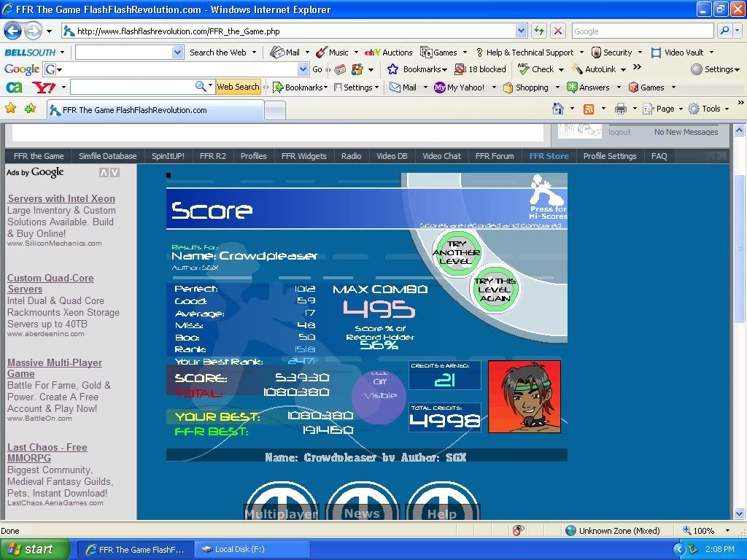The height and width of the screenshot is (560, 747).
Task: Click the Try Another Level button
Action: click(457, 253)
